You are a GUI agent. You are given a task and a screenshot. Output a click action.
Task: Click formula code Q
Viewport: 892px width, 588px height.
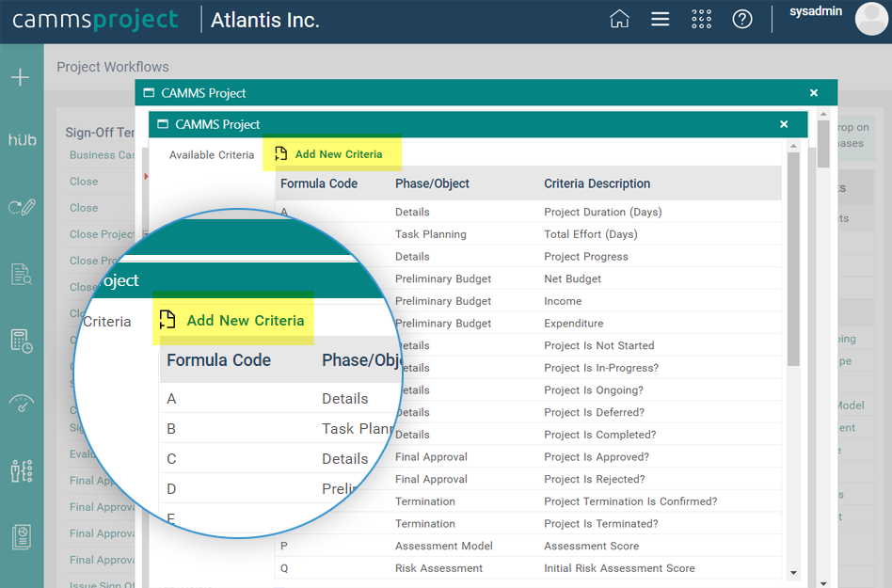tap(284, 568)
